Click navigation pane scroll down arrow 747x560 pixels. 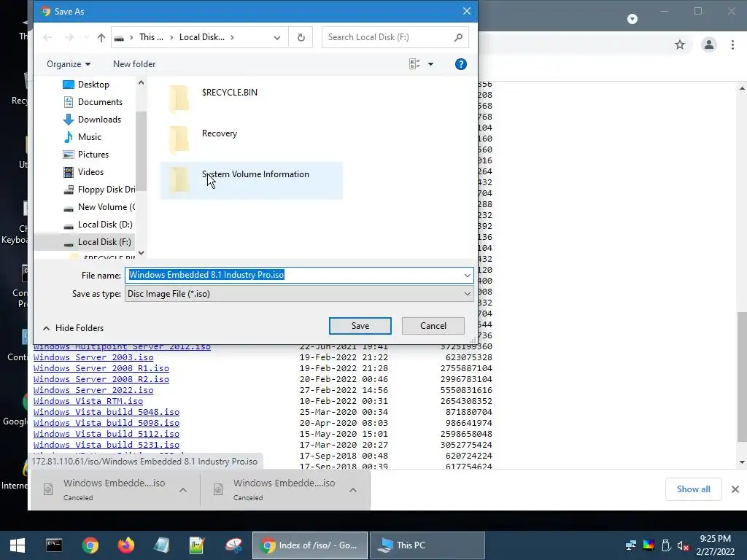coord(141,253)
